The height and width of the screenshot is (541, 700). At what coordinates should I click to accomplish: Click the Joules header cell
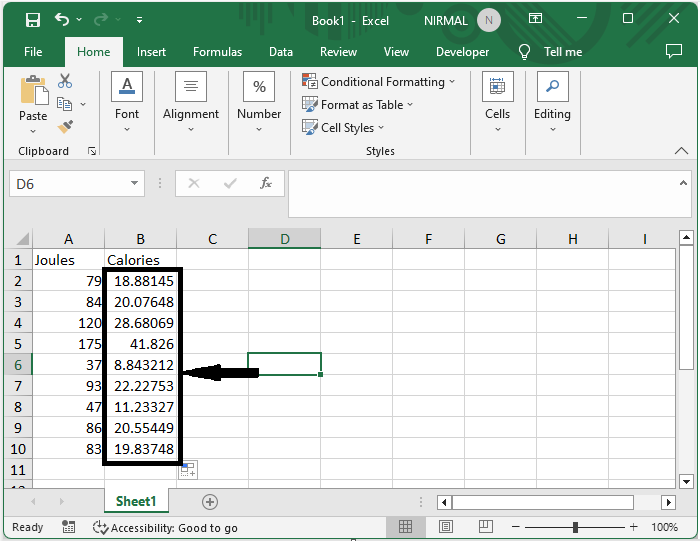(68, 260)
